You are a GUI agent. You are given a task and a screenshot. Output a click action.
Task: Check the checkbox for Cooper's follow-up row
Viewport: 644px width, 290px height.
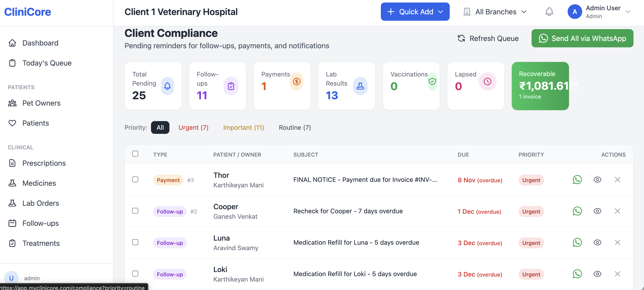(x=135, y=211)
